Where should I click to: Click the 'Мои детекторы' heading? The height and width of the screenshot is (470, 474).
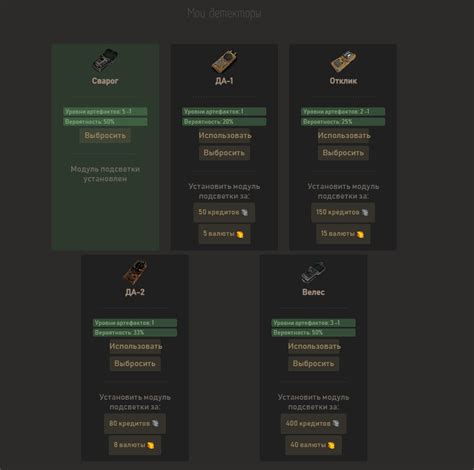pos(224,13)
